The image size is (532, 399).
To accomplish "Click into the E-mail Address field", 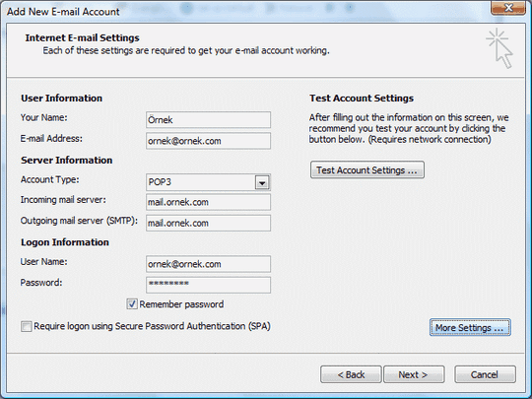I will click(208, 141).
